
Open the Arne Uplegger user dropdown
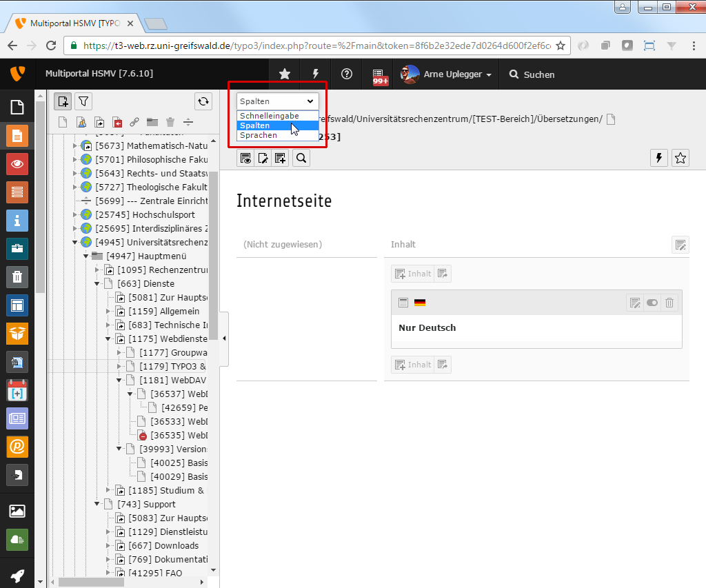(447, 74)
